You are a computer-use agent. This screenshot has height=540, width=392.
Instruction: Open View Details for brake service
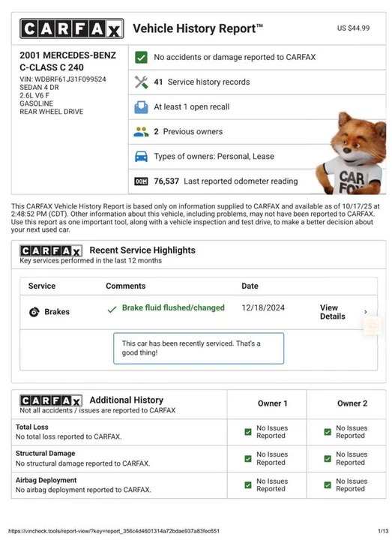click(333, 312)
